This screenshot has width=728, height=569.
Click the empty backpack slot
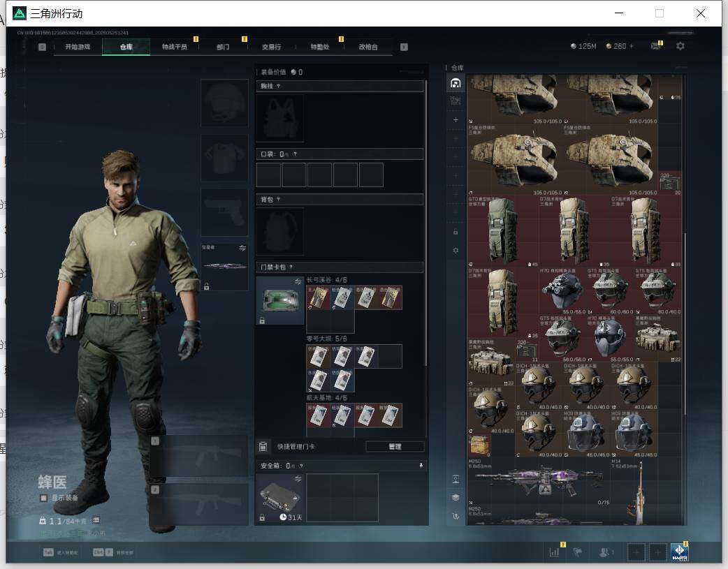pyautogui.click(x=280, y=231)
